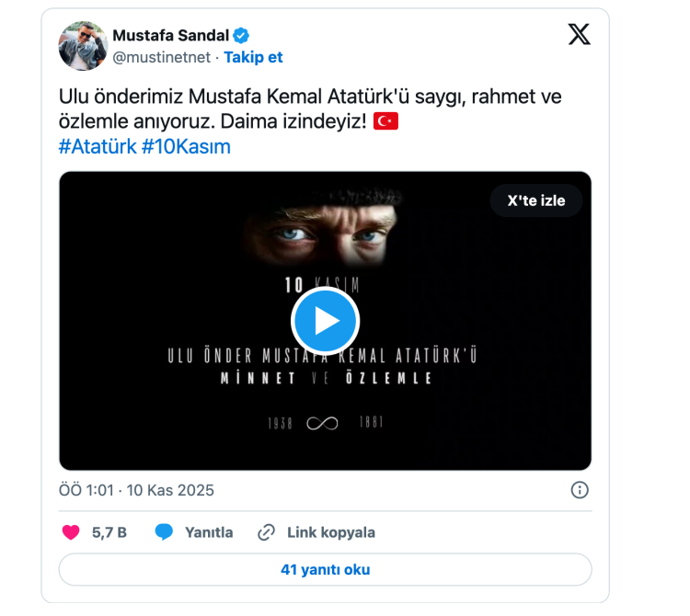Click the Turkish flag emoji
690x616 pixels.
pos(386,121)
